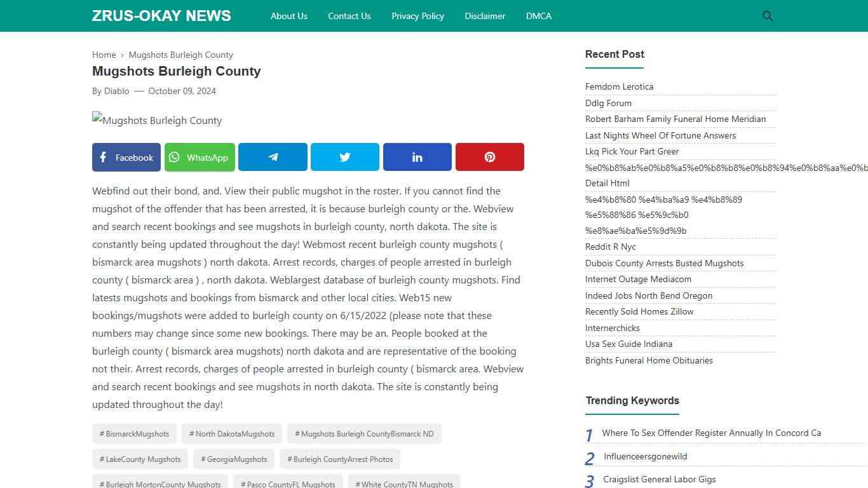Open trending keyword Craigslist General Labor Gigs
Image resolution: width=868 pixels, height=488 pixels.
click(x=659, y=479)
